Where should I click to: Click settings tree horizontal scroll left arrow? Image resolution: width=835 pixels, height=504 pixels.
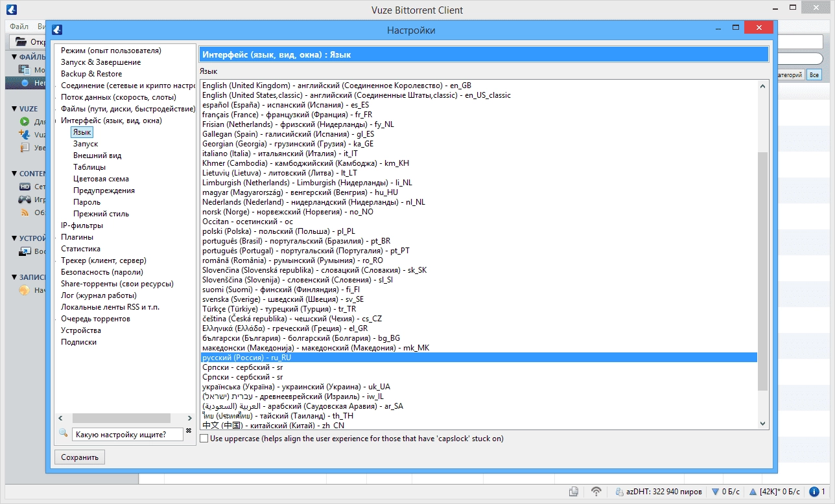60,418
